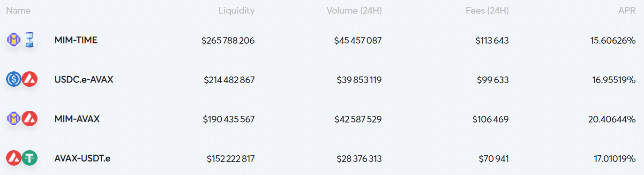644x175 pixels.
Task: Click the $28 376 313 volume value
Action: click(x=359, y=159)
